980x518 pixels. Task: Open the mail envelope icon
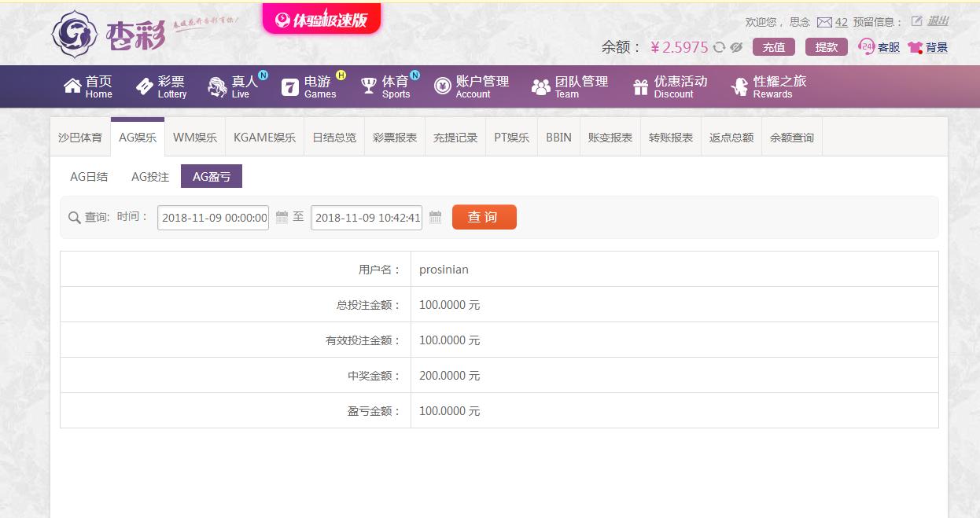click(824, 22)
